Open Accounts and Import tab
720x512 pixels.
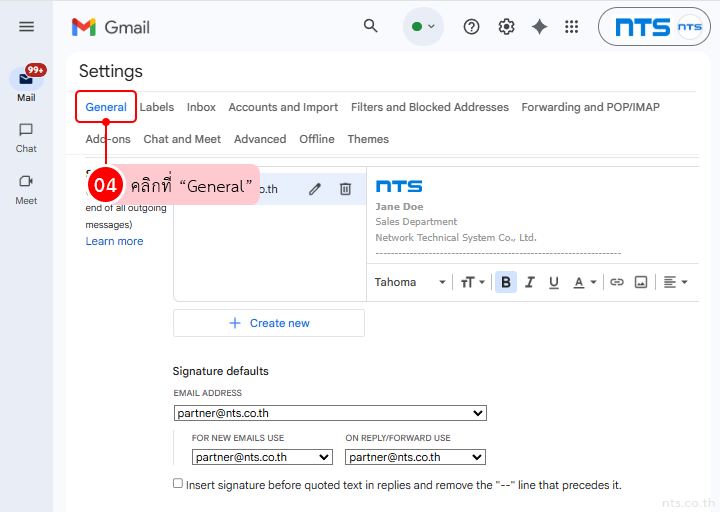[x=283, y=107]
